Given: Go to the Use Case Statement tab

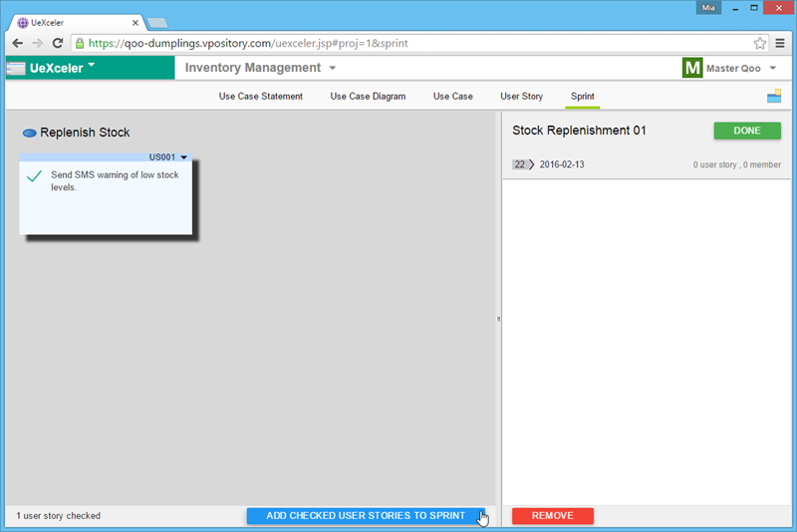Looking at the screenshot, I should click(261, 96).
